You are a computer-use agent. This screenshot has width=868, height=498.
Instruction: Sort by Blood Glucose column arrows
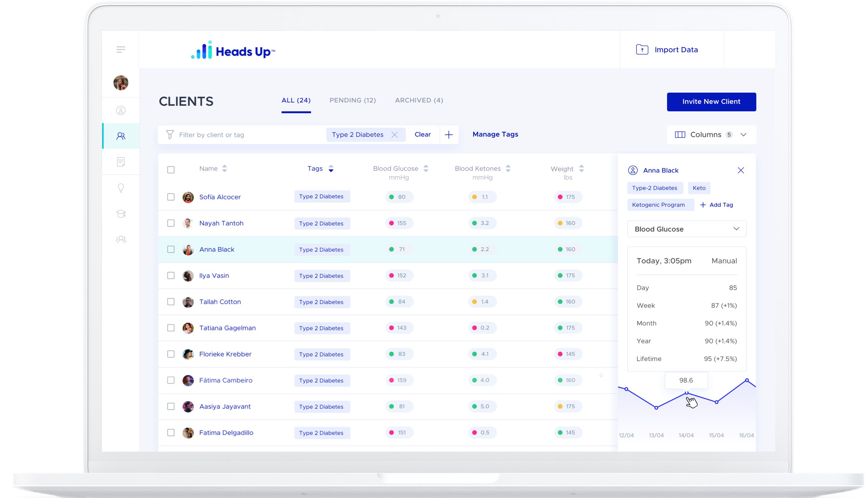(x=426, y=169)
